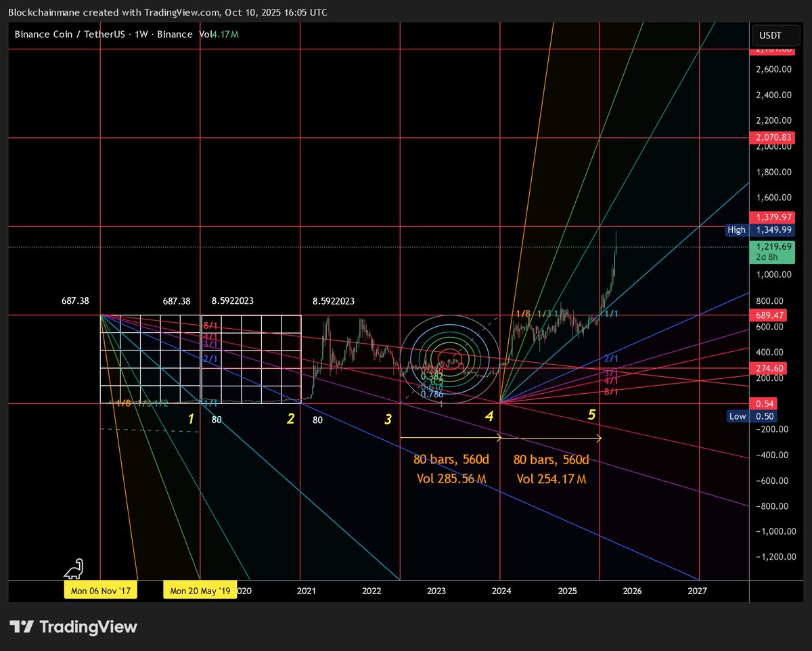Click the 2025 label on the time axis
812x651 pixels.
567,591
